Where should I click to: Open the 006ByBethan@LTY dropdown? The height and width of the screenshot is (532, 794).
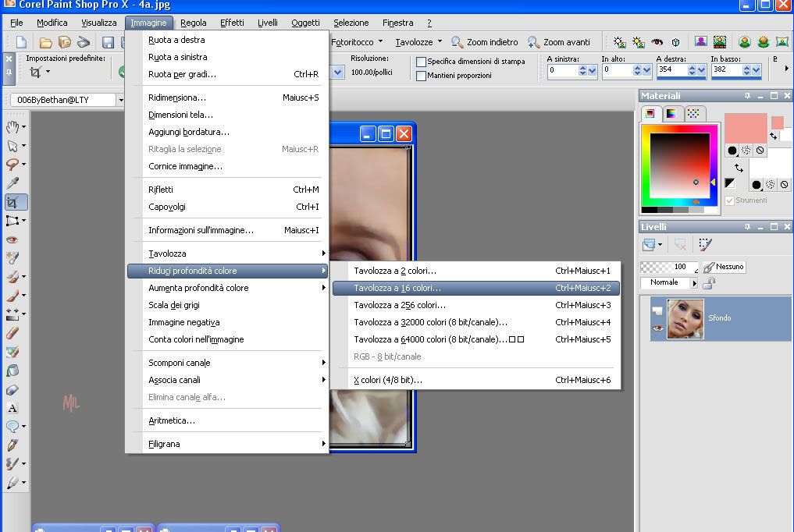point(120,100)
